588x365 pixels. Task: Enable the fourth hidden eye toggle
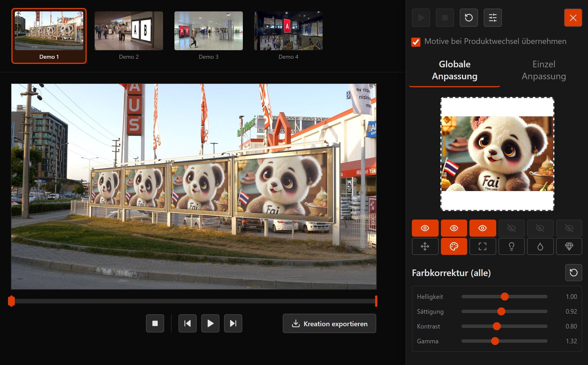[512, 228]
